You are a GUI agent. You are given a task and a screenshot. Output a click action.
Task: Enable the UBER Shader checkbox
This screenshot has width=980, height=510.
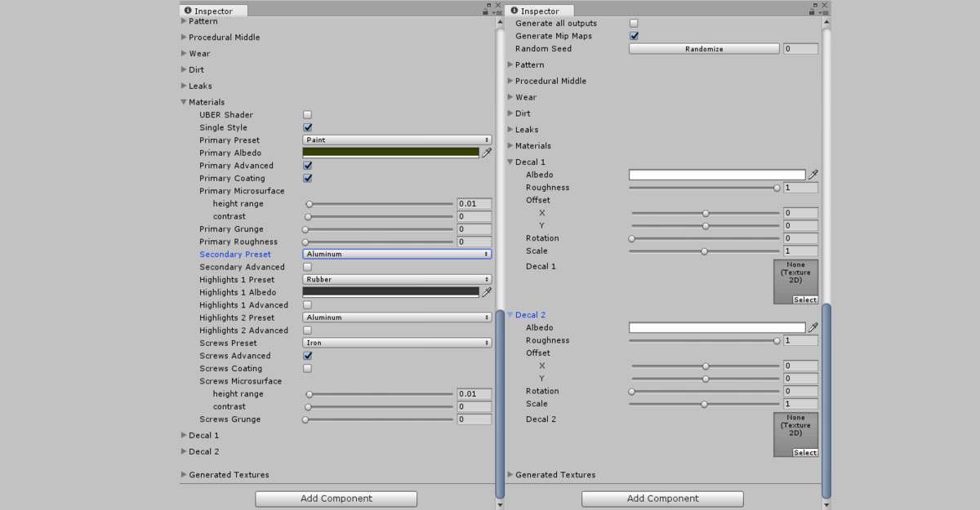tap(307, 115)
